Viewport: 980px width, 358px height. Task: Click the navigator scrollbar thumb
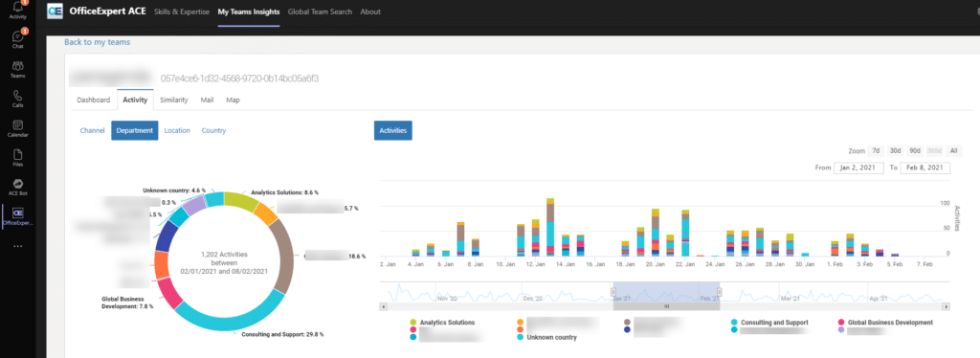click(666, 306)
